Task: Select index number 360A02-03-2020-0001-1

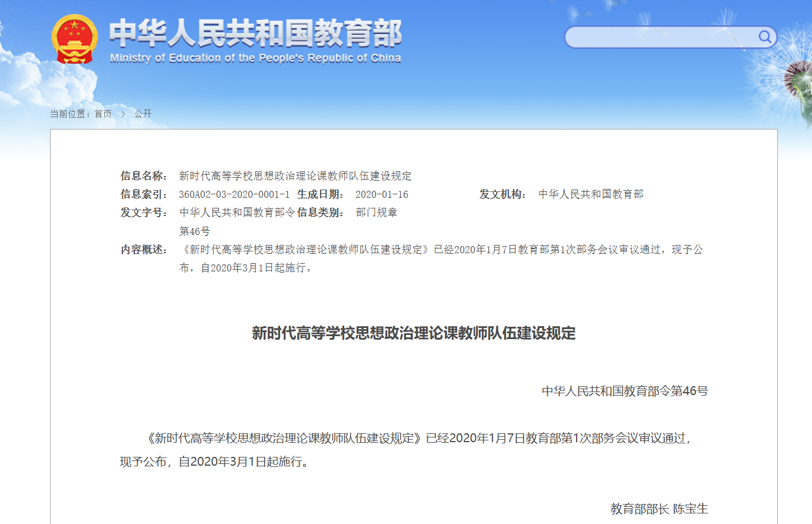Action: click(234, 194)
